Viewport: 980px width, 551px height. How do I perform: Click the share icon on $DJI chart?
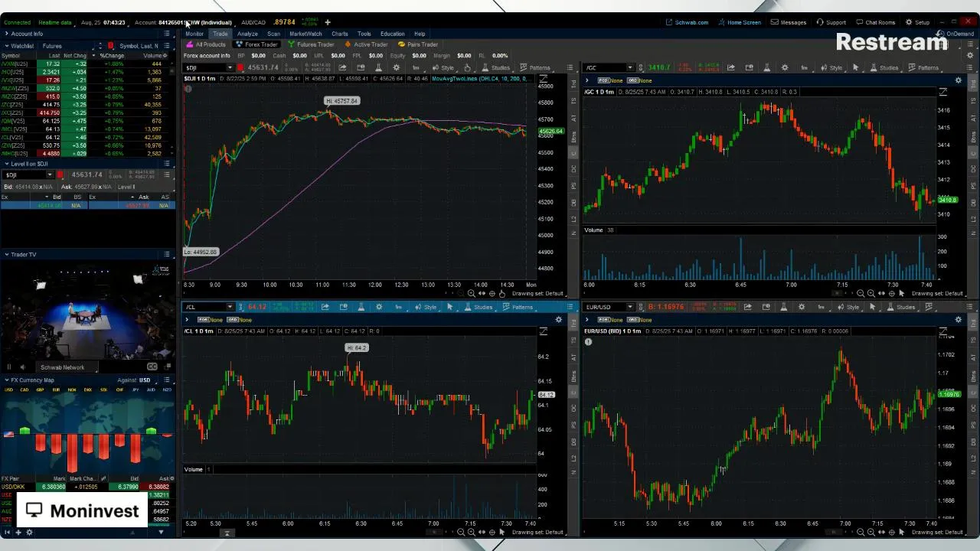[x=342, y=67]
